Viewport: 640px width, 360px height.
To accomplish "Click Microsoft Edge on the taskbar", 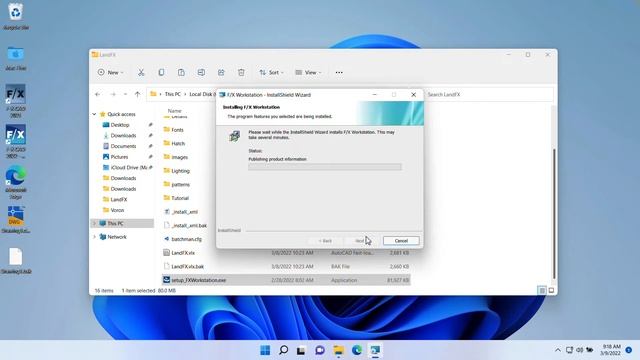I will coord(357,350).
